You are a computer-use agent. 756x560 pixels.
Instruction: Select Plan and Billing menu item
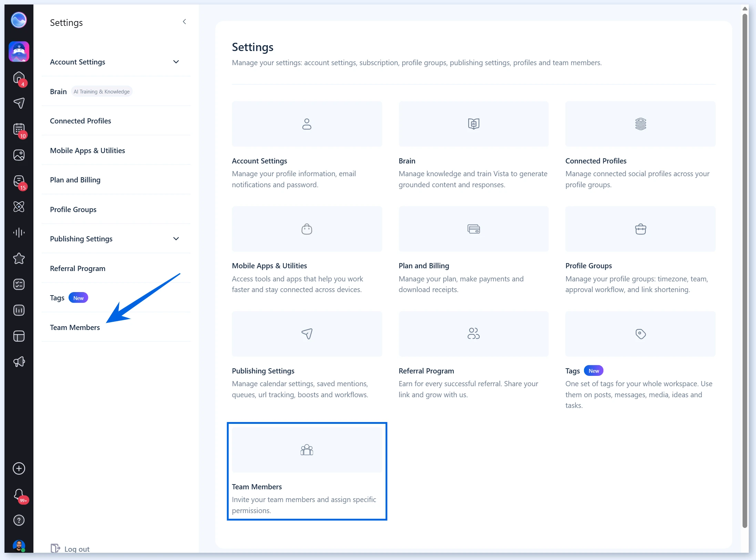pos(116,180)
